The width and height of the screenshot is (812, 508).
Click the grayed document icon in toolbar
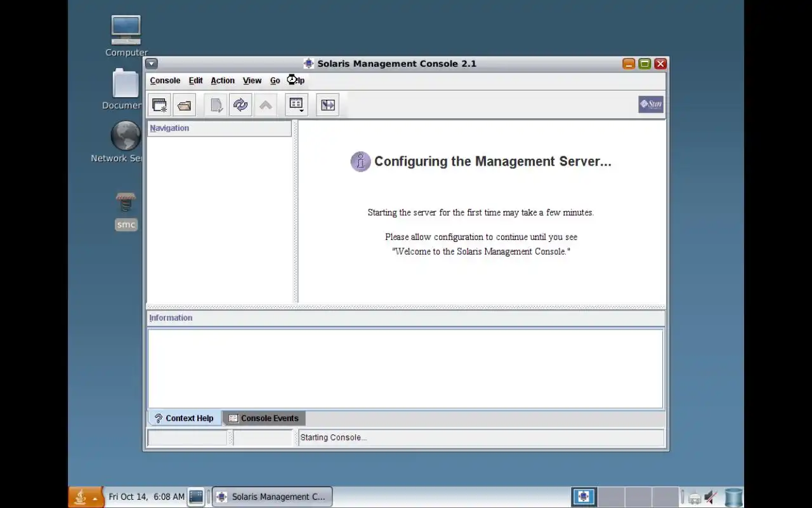coord(216,105)
